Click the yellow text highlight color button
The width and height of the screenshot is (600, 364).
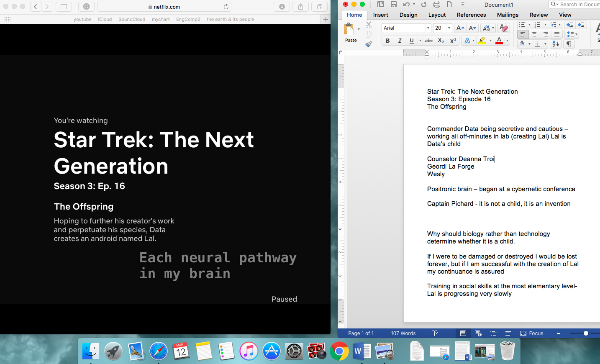point(482,41)
